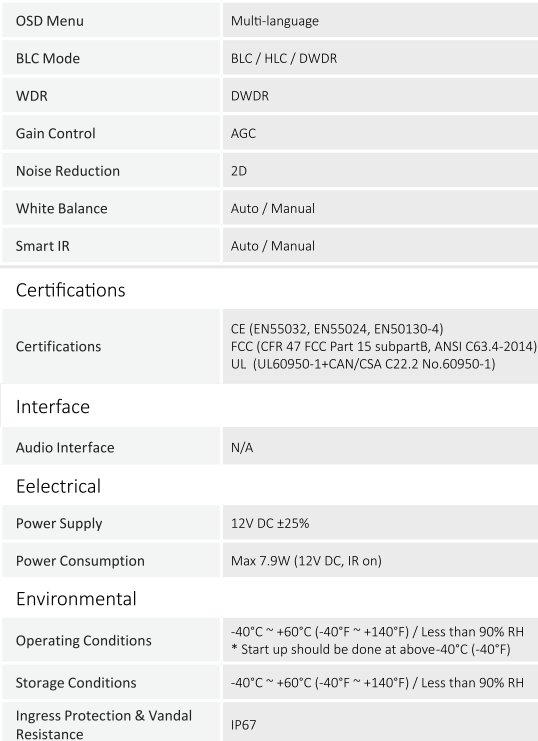The height and width of the screenshot is (741, 538).
Task: Click the FCC Part 15 subpartB line
Action: (383, 346)
